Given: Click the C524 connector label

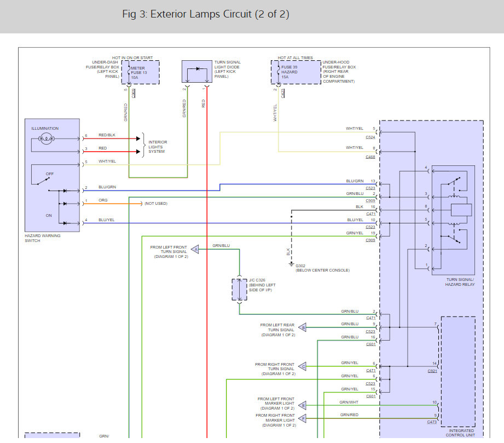Looking at the screenshot, I should [x=370, y=137].
